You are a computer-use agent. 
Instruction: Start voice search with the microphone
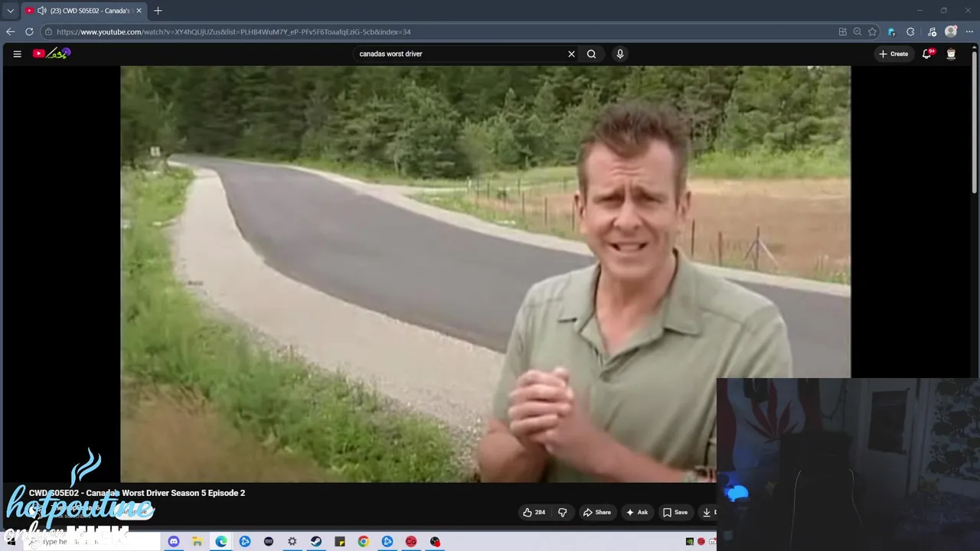(620, 54)
